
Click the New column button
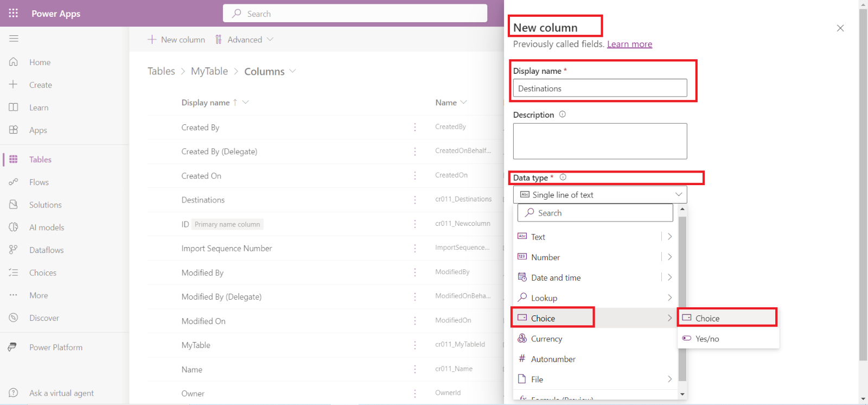176,40
